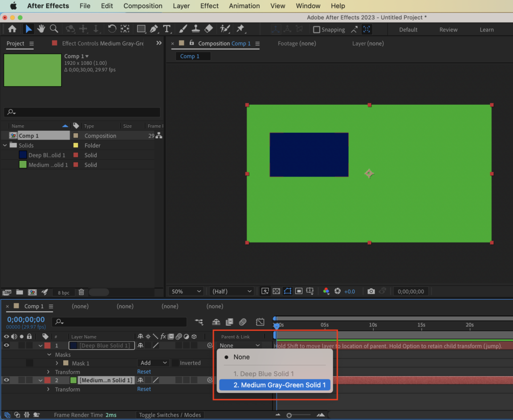Viewport: 513px width, 420px height.
Task: Select the Pen tool in toolbar
Action: click(x=154, y=29)
